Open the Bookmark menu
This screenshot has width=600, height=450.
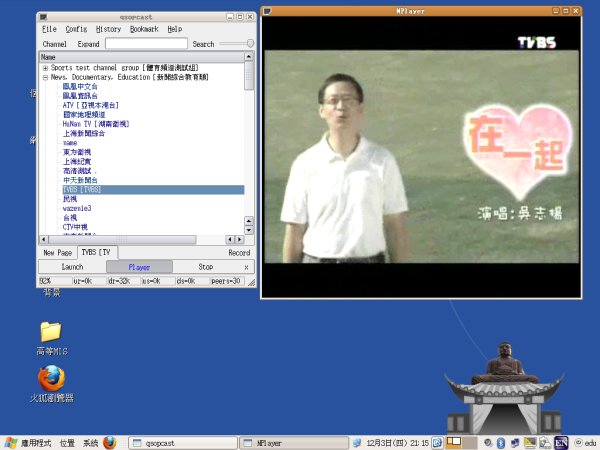[x=144, y=30]
